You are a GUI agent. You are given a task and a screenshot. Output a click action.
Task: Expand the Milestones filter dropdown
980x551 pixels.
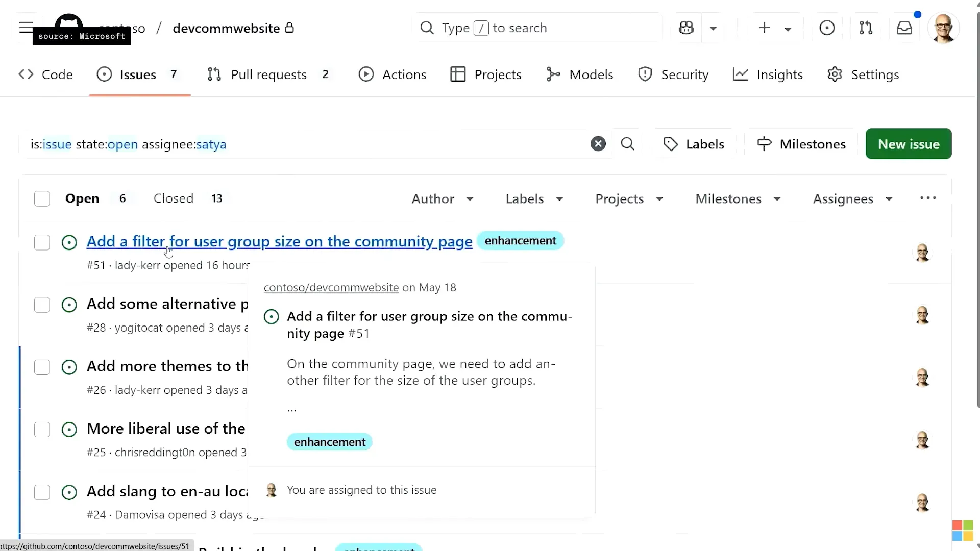[x=738, y=199]
